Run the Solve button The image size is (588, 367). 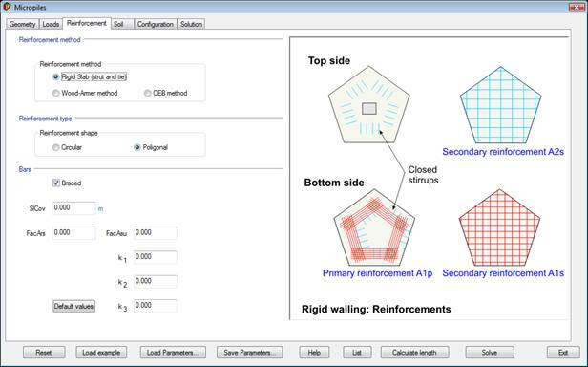click(490, 353)
